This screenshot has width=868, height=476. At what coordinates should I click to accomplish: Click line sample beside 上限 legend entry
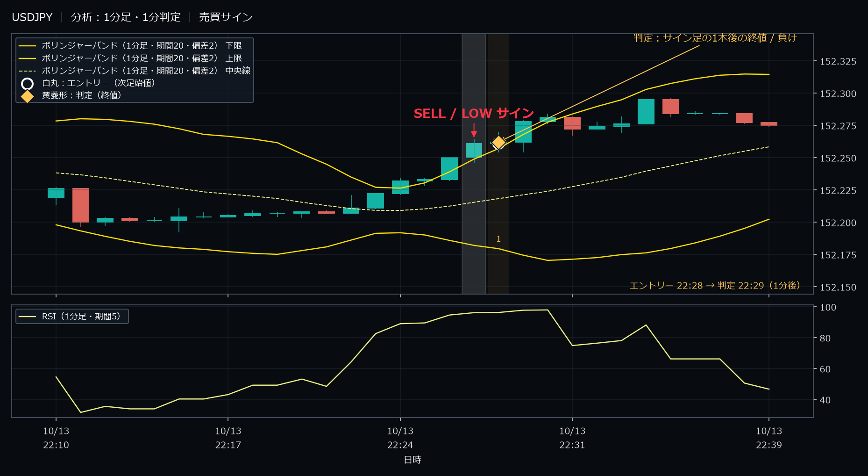(28, 58)
